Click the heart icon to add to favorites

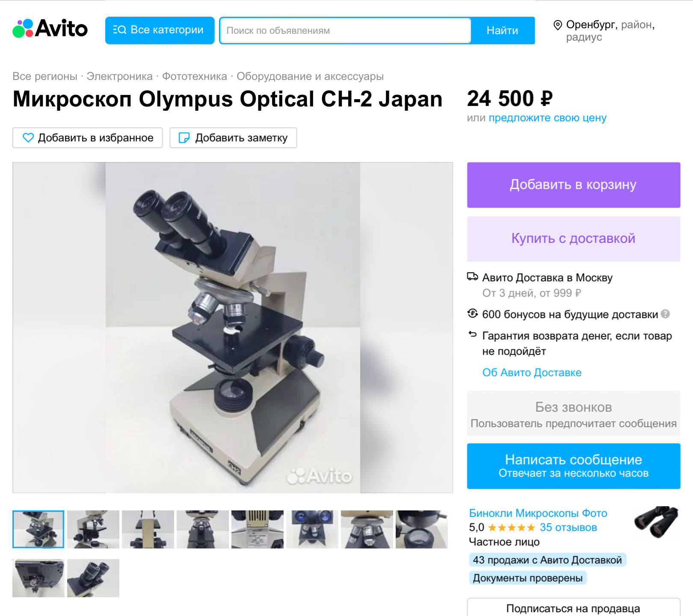point(28,138)
